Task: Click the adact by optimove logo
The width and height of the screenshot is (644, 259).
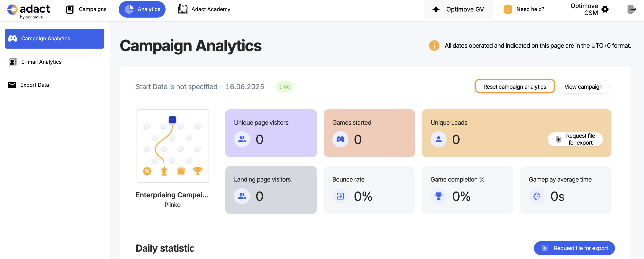Action: 29,11
